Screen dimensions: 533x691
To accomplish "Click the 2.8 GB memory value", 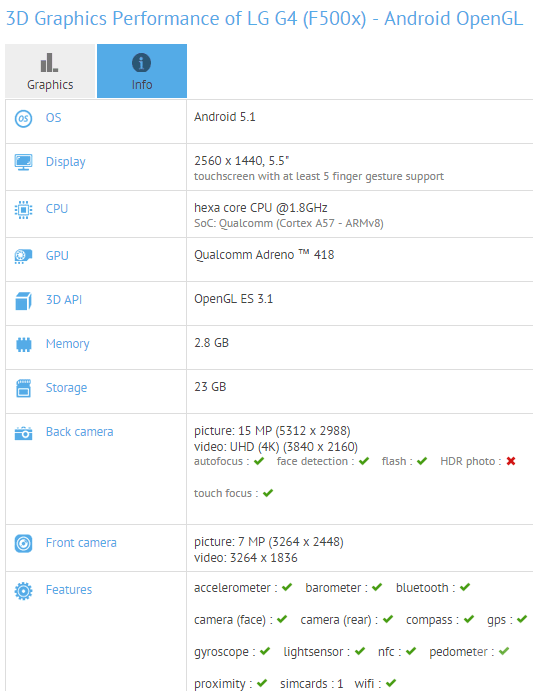I will click(212, 343).
